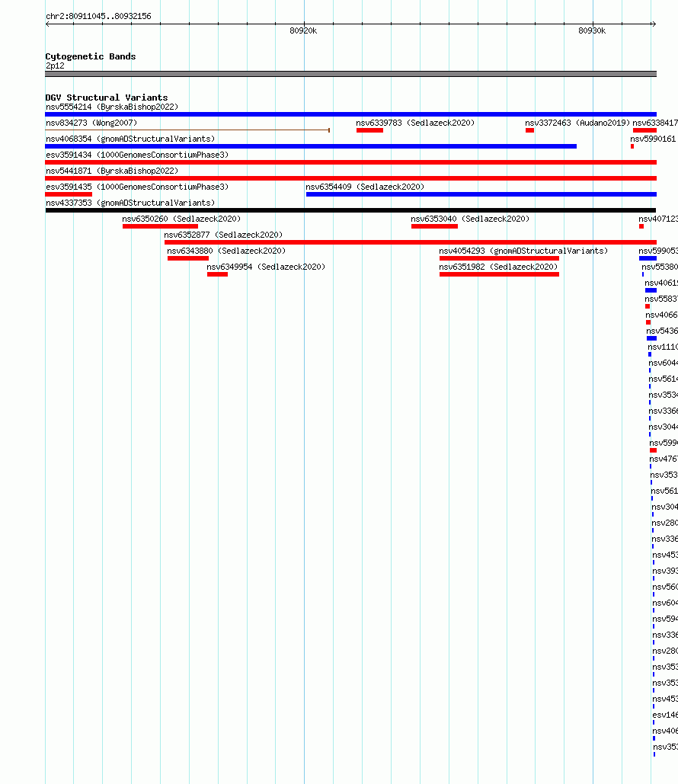
Task: Open variant nsv6353040 (Sedlazeck2020) label
Action: (470, 219)
